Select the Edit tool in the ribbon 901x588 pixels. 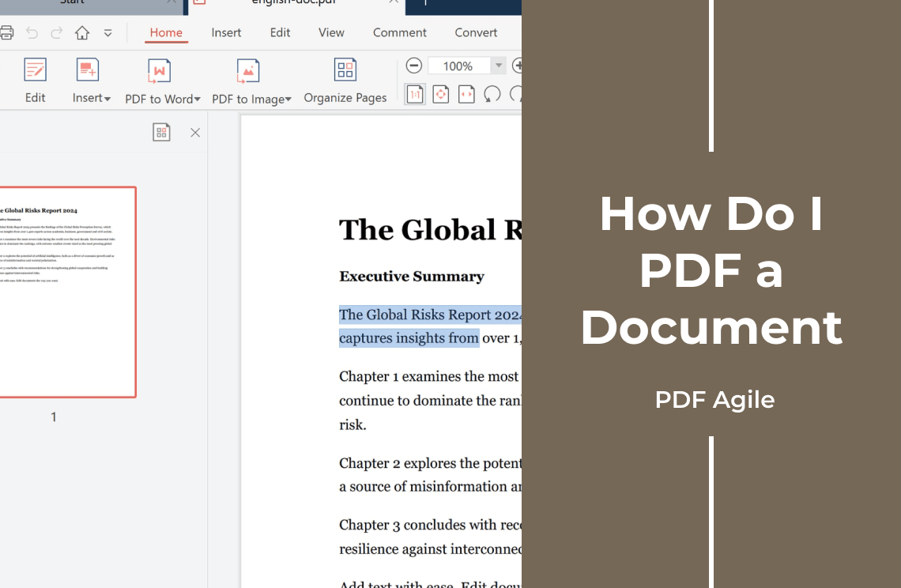click(x=35, y=80)
